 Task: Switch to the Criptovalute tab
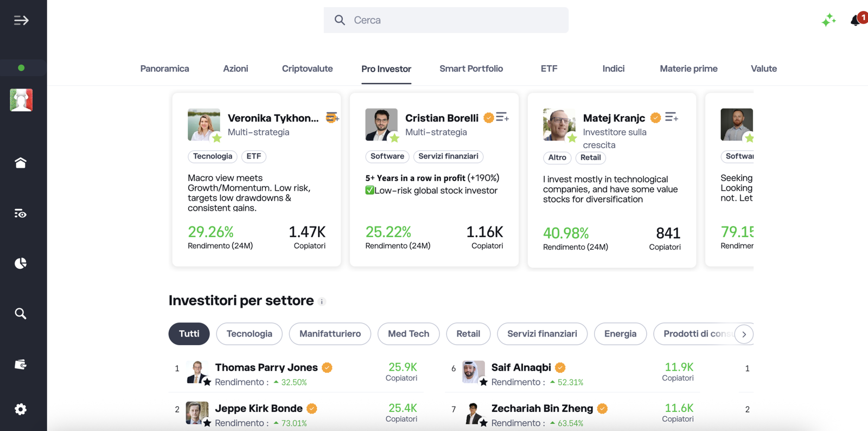(307, 68)
